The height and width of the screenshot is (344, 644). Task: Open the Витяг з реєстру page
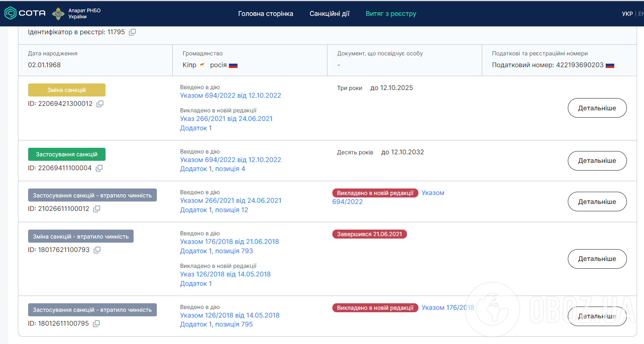[x=391, y=13]
